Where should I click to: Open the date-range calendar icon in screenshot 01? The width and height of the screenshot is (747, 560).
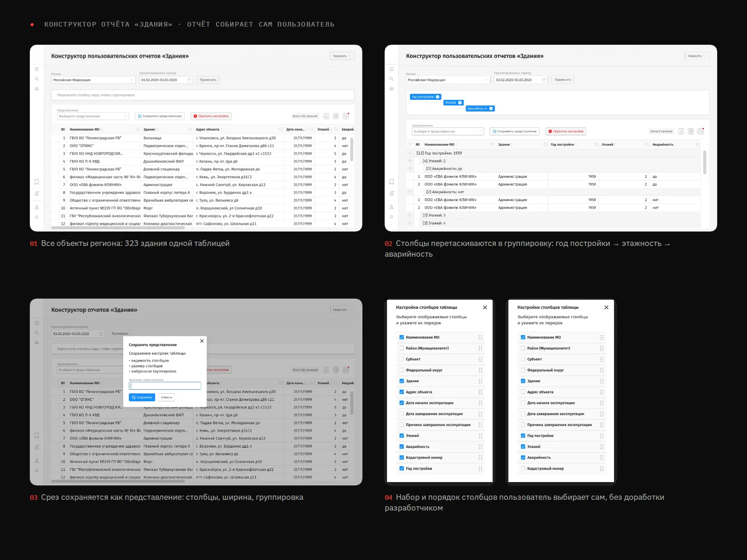189,80
